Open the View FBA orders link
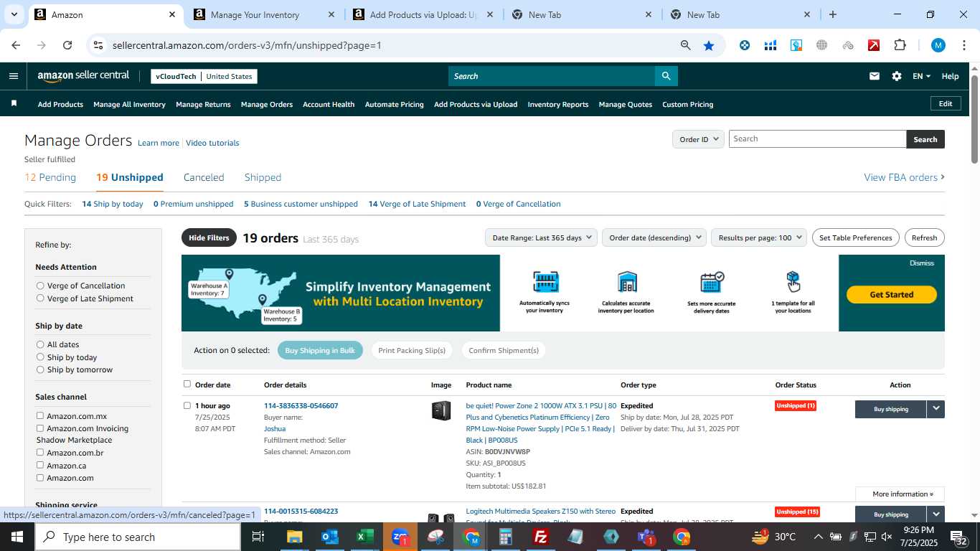The height and width of the screenshot is (551, 980). (x=904, y=177)
